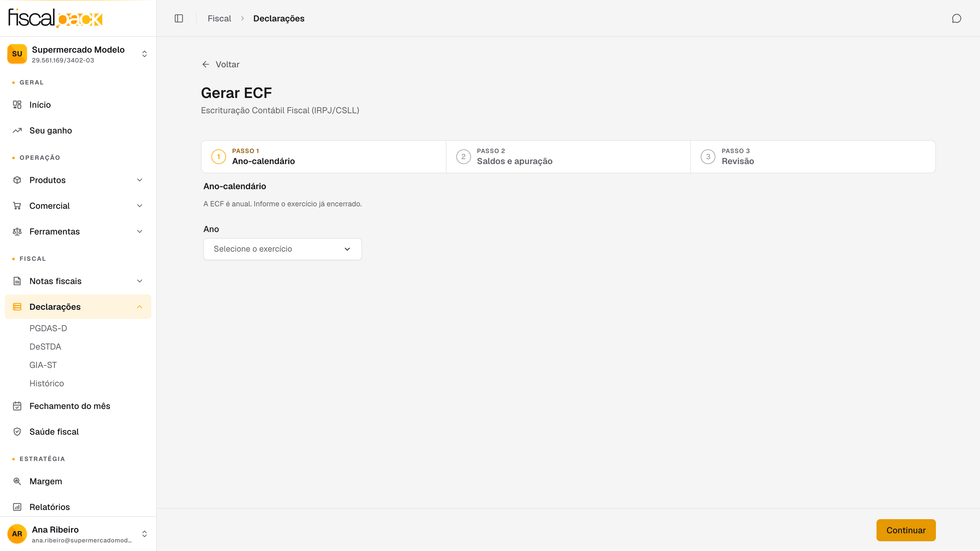Click the Fiscal breadcrumb link
This screenshot has width=980, height=551.
(x=219, y=18)
